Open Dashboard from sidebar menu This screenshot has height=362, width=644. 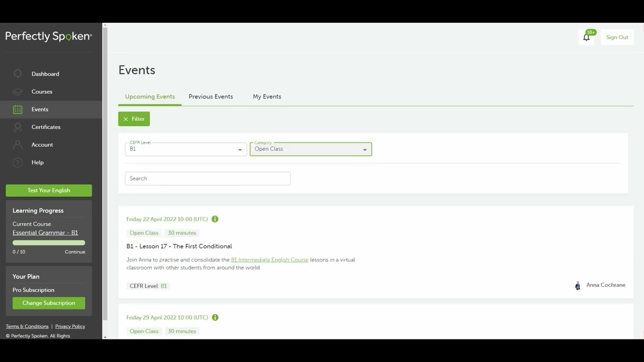coord(45,74)
